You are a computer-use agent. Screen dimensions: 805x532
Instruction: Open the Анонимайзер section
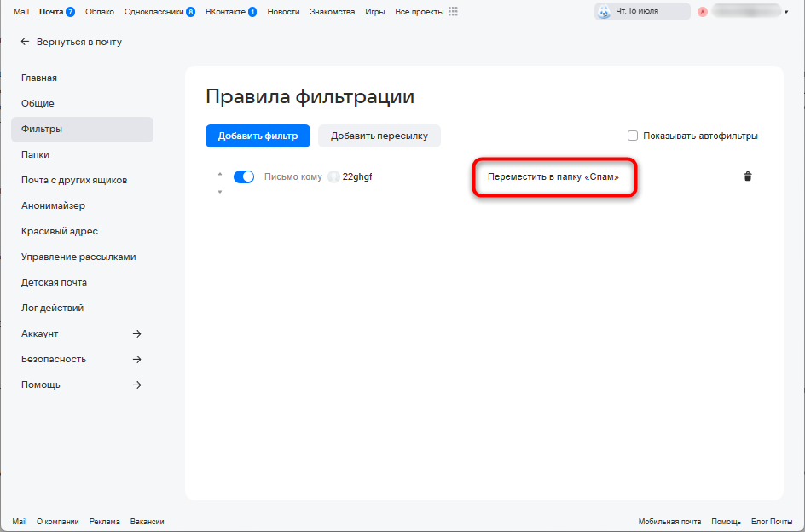53,206
